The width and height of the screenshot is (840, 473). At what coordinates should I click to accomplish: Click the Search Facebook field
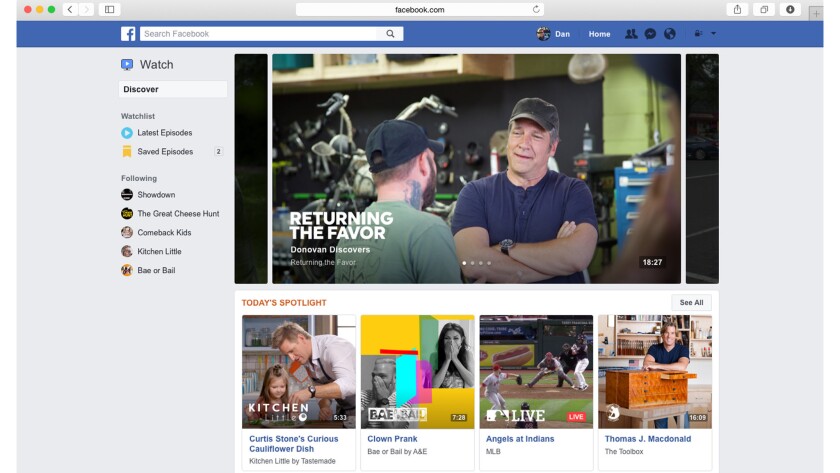(x=259, y=34)
